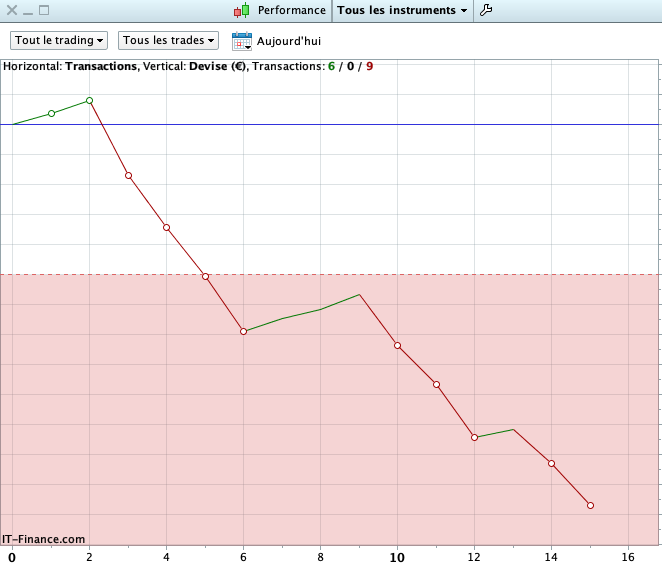Expand the Tous les instruments dropdown
The height and width of the screenshot is (565, 662).
tap(402, 10)
